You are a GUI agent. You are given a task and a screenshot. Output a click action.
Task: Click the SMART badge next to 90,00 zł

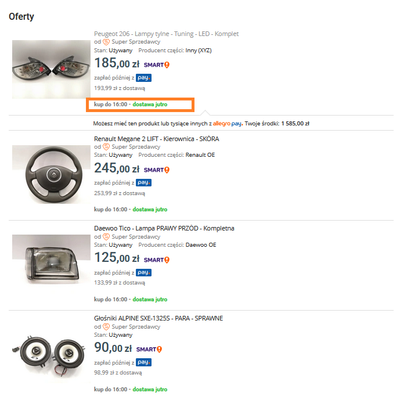[149, 349]
